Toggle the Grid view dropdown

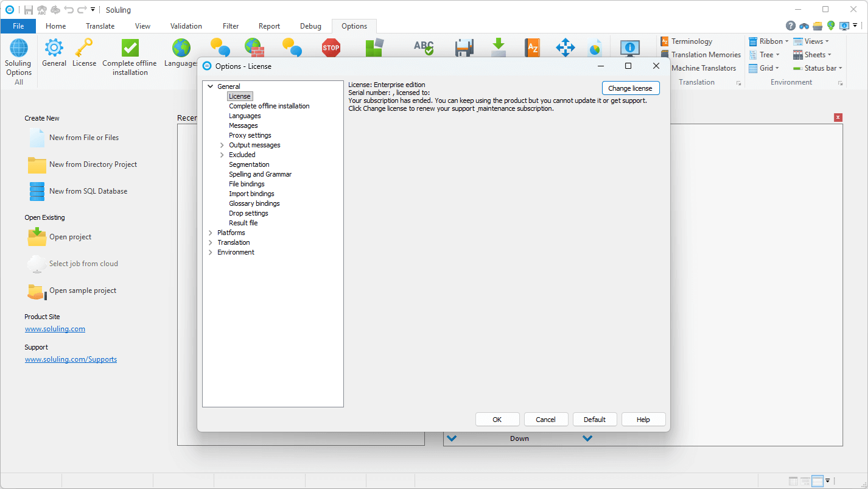point(765,68)
